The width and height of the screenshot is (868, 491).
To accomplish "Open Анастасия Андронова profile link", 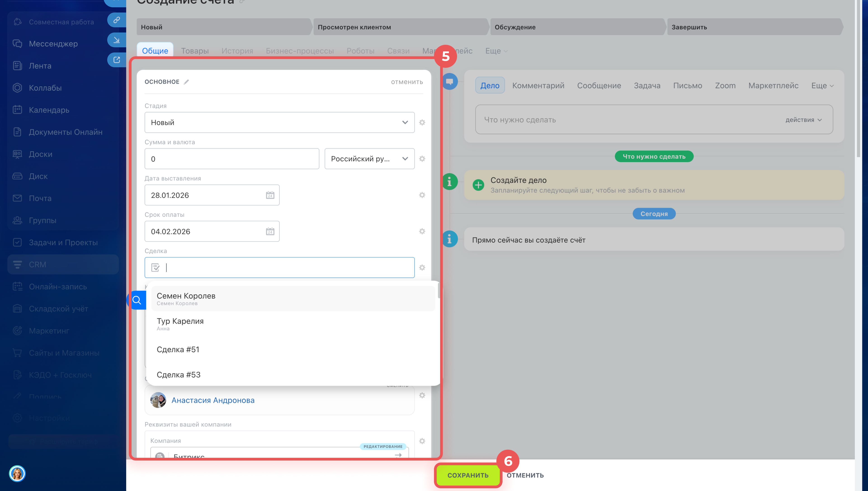I will (x=213, y=400).
